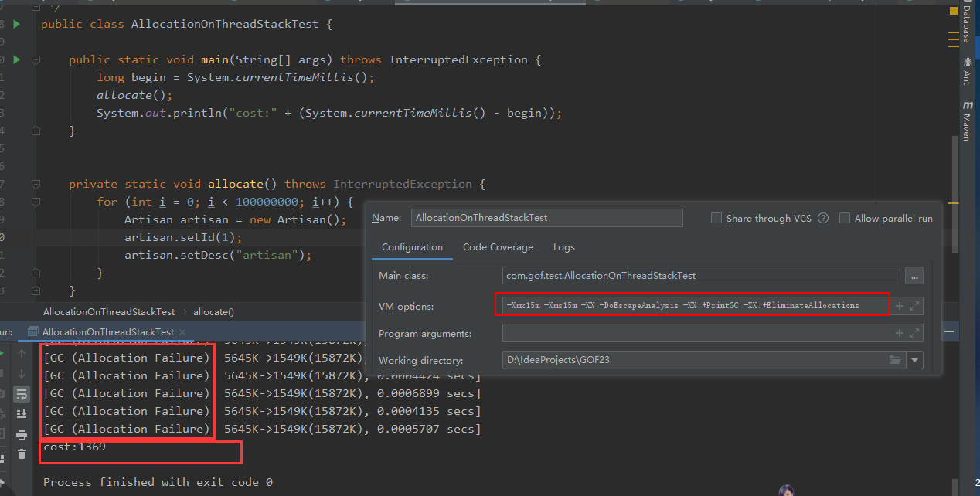Click the up stack trace arrow in Run panel
Image resolution: width=980 pixels, height=496 pixels.
[x=22, y=355]
